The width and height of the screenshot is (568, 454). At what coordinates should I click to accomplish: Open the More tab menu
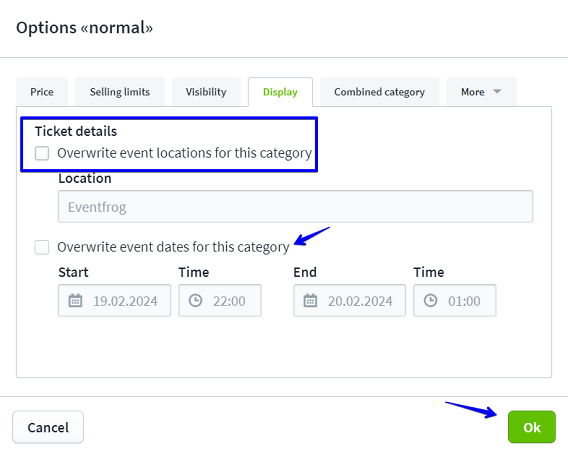point(481,92)
